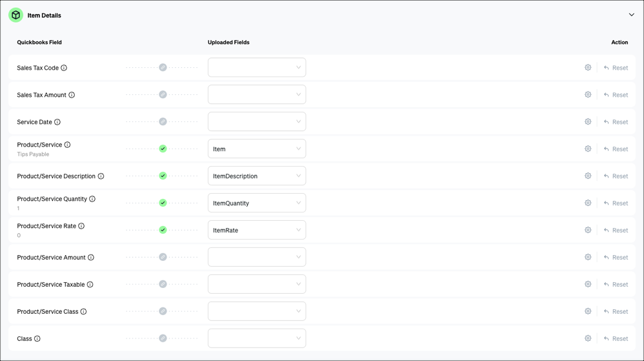The height and width of the screenshot is (361, 644).
Task: Open the dropdown showing Item
Action: (257, 149)
